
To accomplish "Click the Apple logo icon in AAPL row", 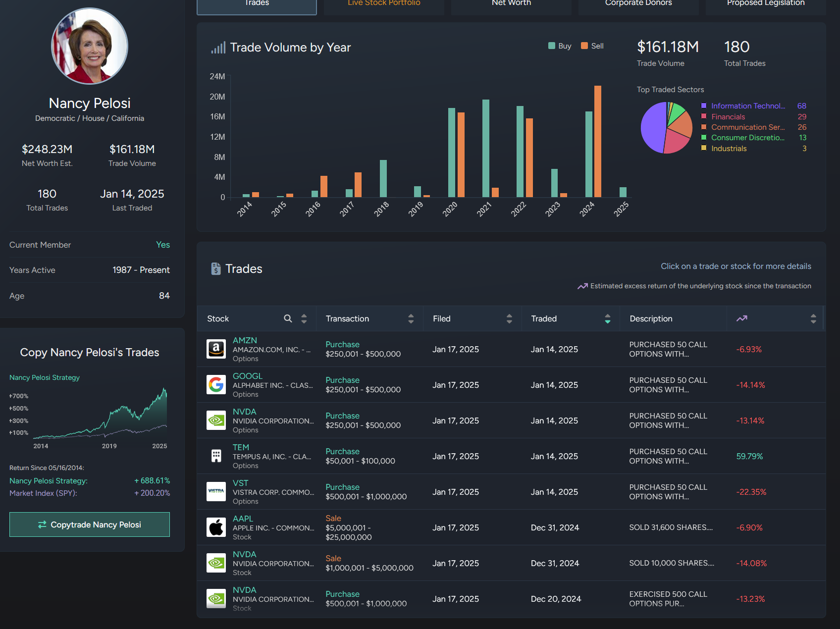I will tap(216, 527).
